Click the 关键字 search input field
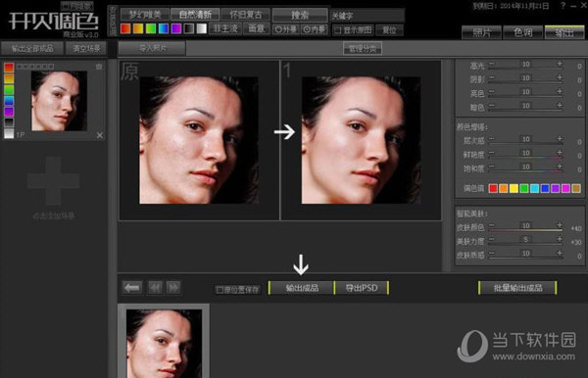588x378 pixels. (x=367, y=16)
